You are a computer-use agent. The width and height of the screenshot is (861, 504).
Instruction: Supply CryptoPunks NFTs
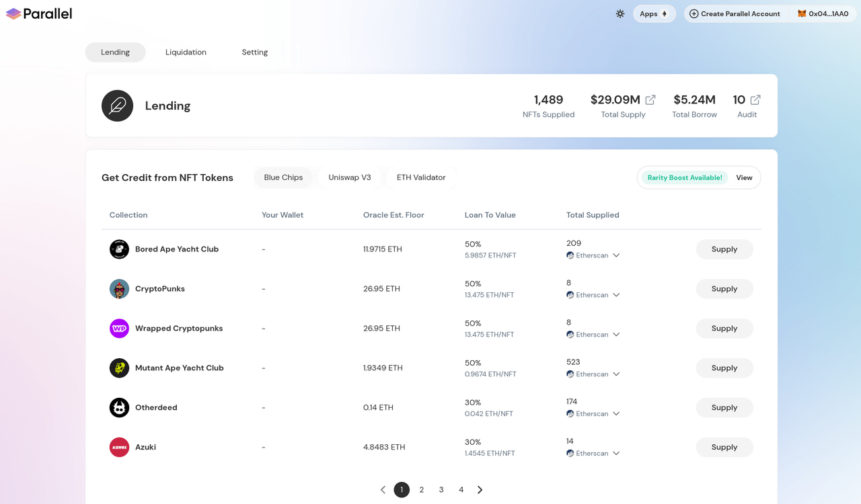pos(724,289)
